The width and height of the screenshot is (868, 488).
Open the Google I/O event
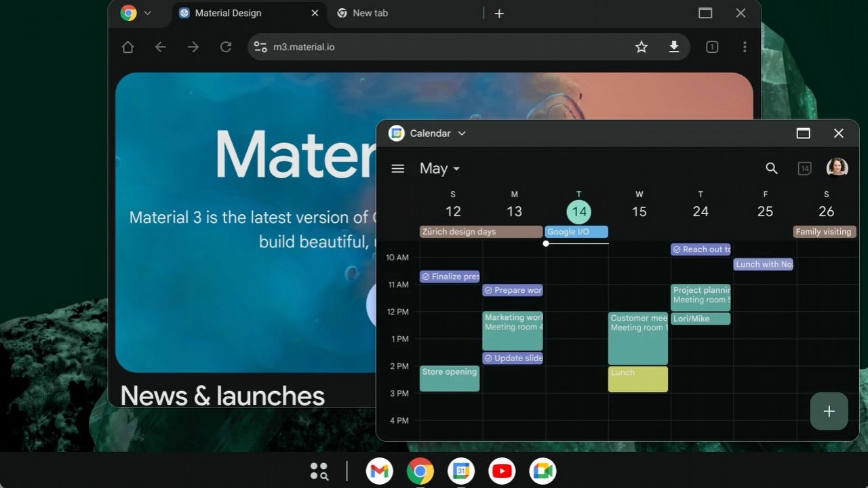pos(576,232)
